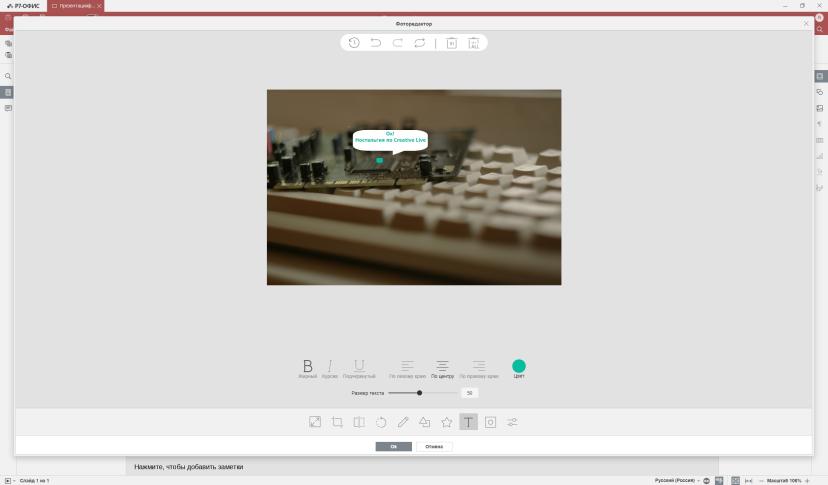The width and height of the screenshot is (828, 485).
Task: Open the Filter sliders tool
Action: [x=512, y=422]
